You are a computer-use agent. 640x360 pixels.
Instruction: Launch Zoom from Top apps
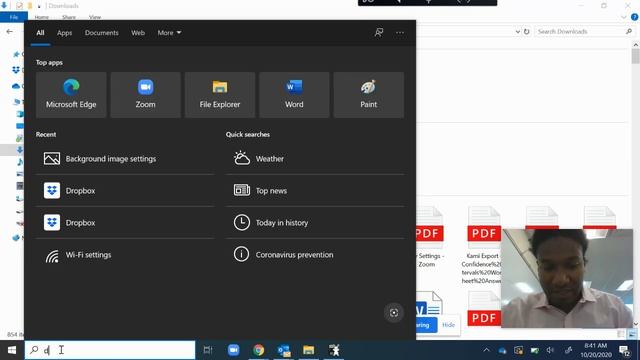point(145,95)
